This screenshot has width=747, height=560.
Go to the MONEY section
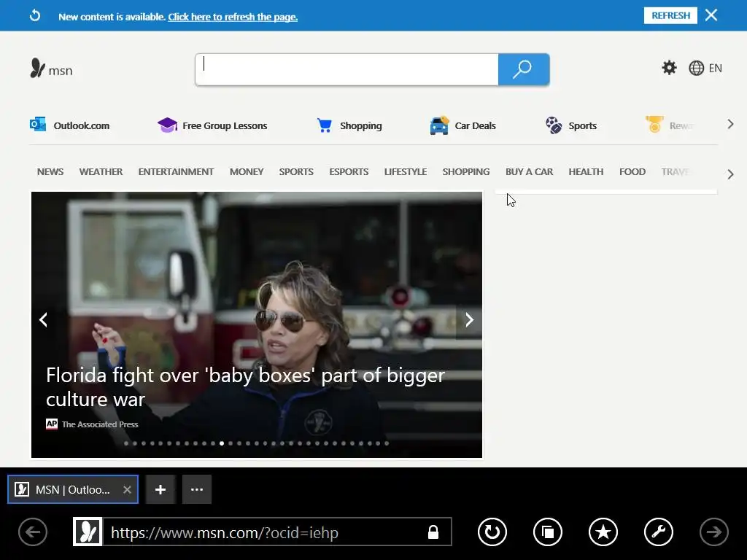tap(247, 171)
